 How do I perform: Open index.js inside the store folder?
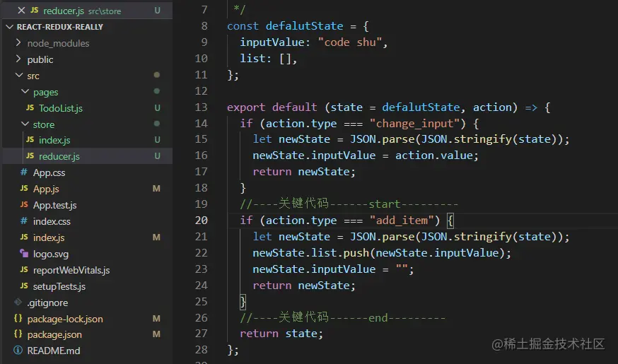click(x=54, y=140)
